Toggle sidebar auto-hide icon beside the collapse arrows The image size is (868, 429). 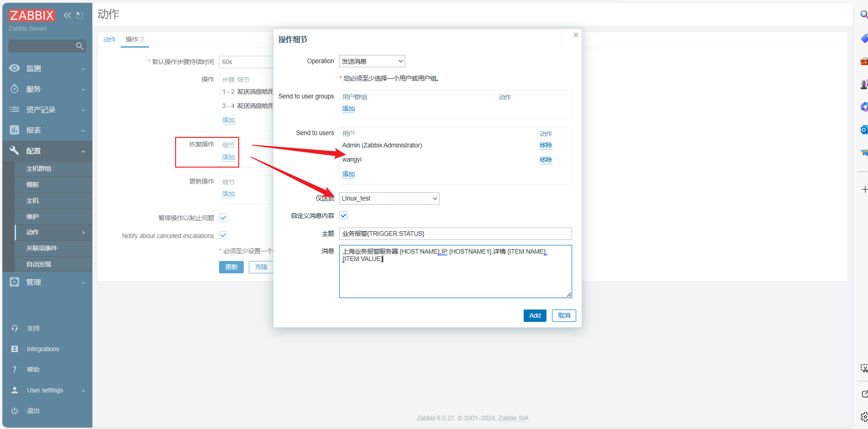[x=80, y=15]
